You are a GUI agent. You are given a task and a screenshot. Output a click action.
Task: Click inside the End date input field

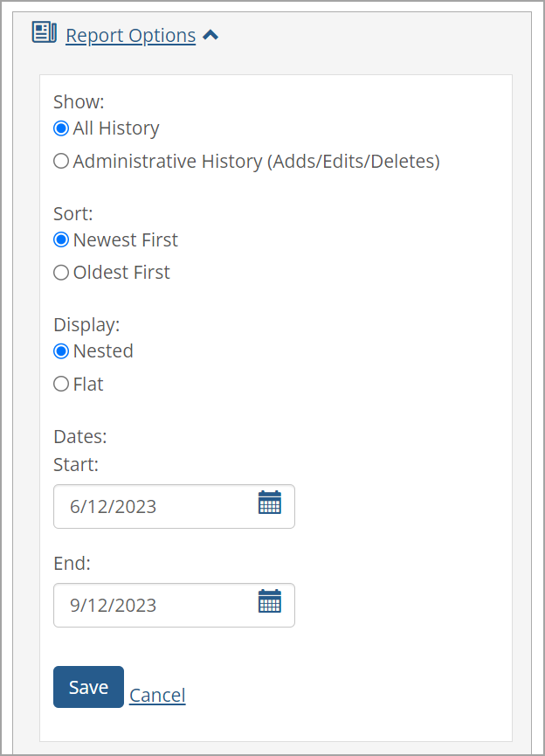click(157, 605)
